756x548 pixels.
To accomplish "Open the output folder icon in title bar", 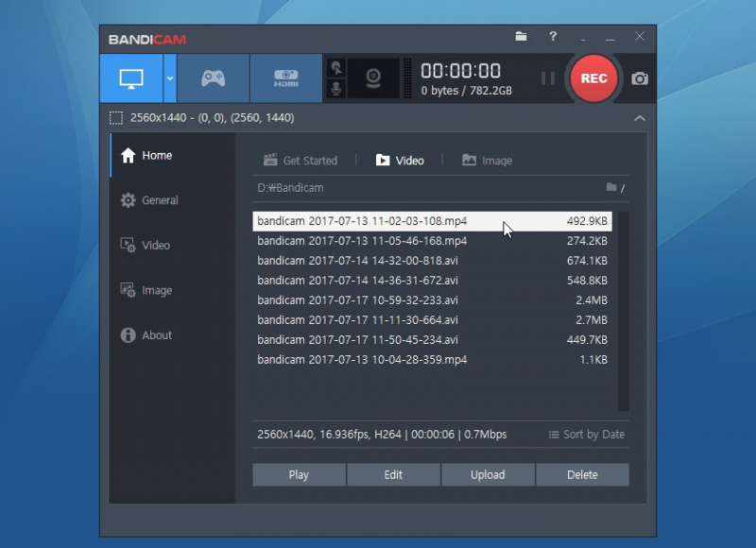I will (521, 36).
